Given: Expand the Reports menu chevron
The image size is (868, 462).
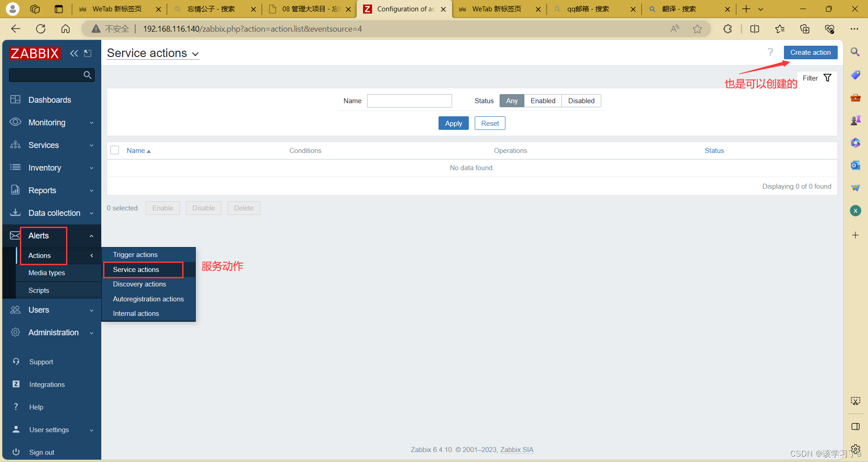Looking at the screenshot, I should (92, 191).
